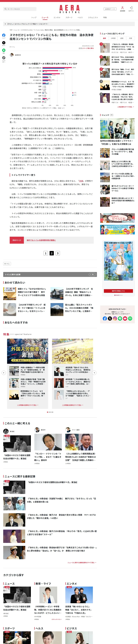This screenshot has height=644, width=138.
Task: Go to pagination page 3
Action: [x=58, y=253]
